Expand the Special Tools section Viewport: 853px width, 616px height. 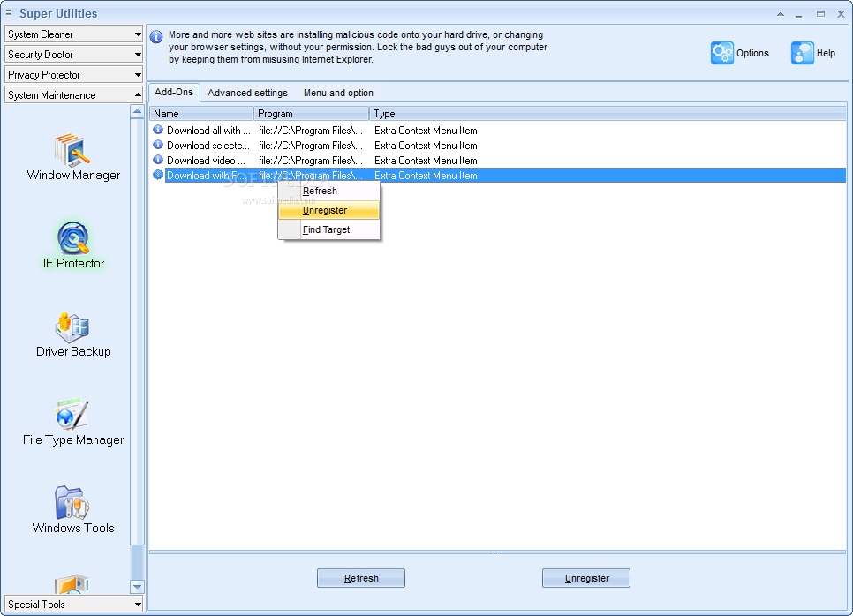coord(73,604)
